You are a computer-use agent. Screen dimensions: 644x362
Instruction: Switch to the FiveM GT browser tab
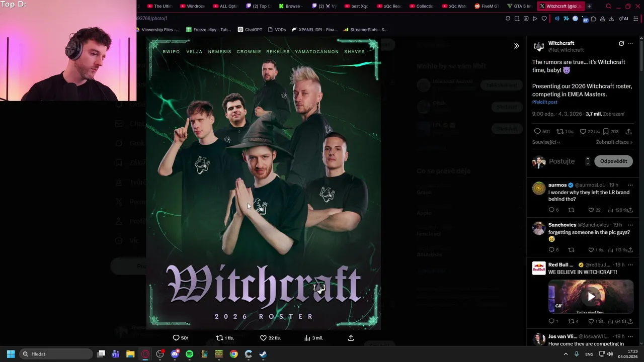pyautogui.click(x=487, y=6)
